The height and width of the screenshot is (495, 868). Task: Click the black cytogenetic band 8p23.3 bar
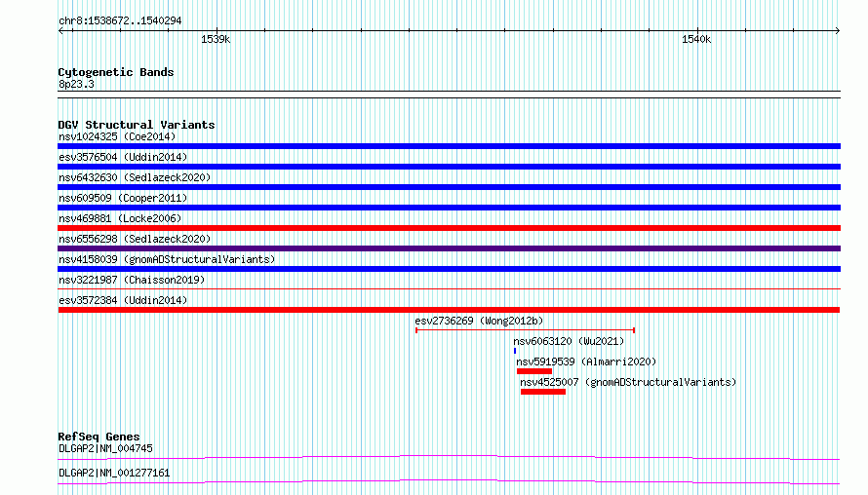tap(449, 95)
